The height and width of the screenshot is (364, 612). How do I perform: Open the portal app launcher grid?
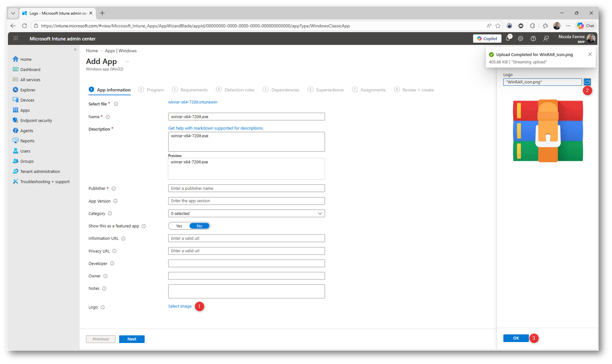coord(16,39)
